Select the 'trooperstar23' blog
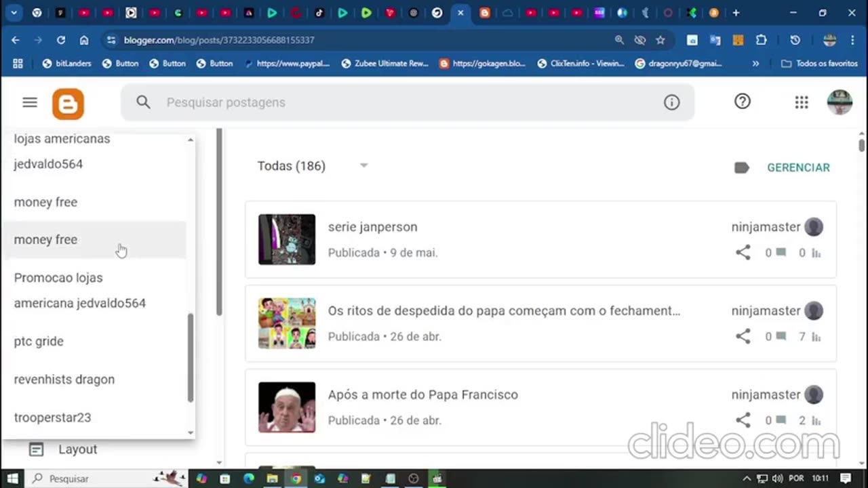868x488 pixels. click(x=94, y=418)
